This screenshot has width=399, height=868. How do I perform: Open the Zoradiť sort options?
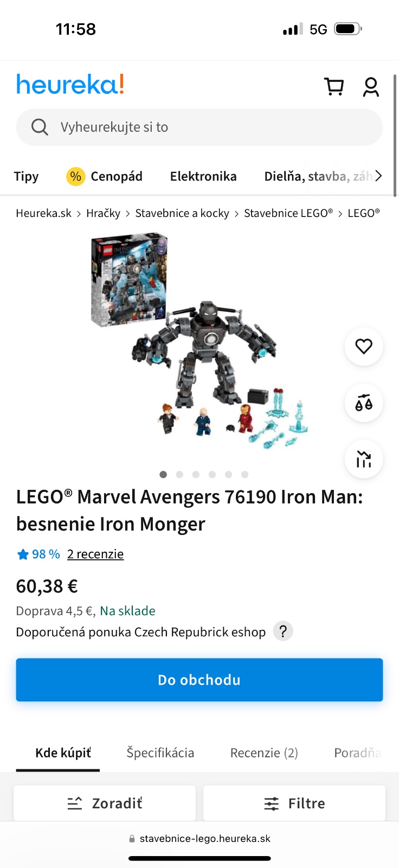105,803
